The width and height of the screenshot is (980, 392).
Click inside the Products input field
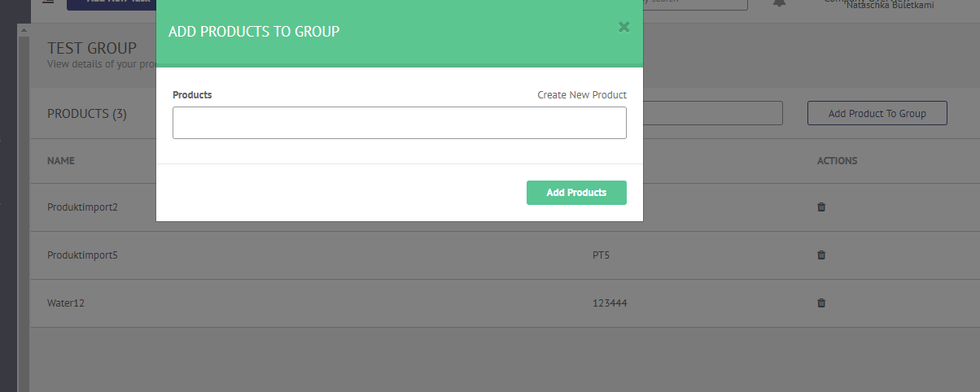click(400, 123)
